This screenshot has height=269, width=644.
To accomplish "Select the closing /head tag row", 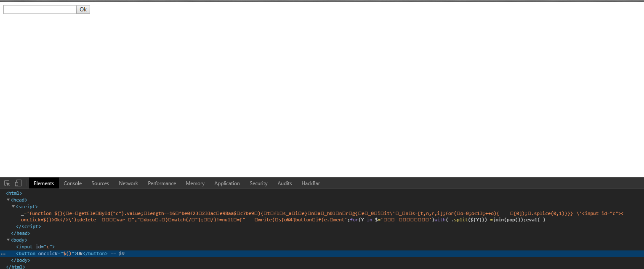I will click(x=21, y=233).
